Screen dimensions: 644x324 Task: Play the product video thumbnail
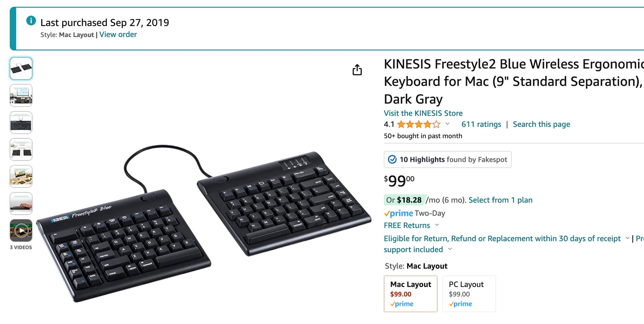point(21,231)
